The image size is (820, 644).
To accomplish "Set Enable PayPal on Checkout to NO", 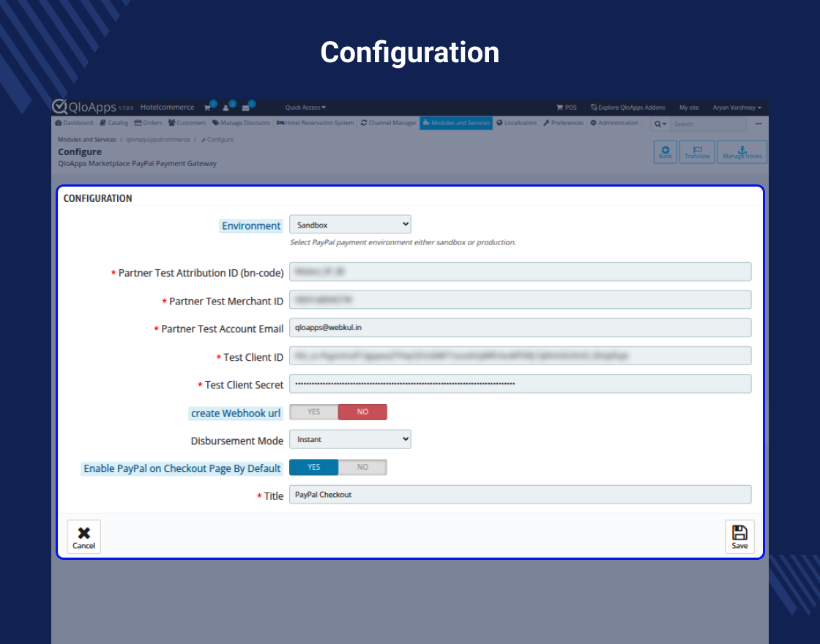I will pyautogui.click(x=362, y=468).
